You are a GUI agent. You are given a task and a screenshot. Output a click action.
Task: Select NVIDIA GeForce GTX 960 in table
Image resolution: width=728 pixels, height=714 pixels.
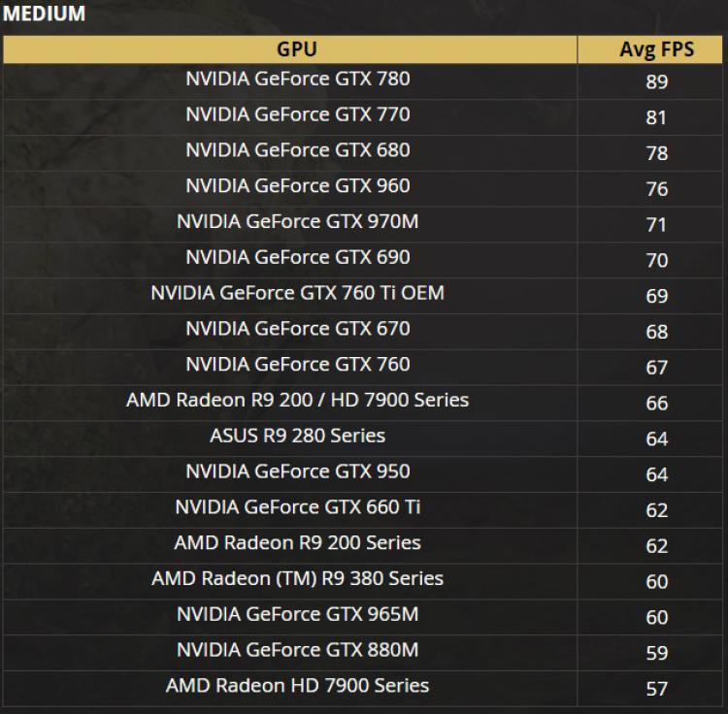click(297, 186)
